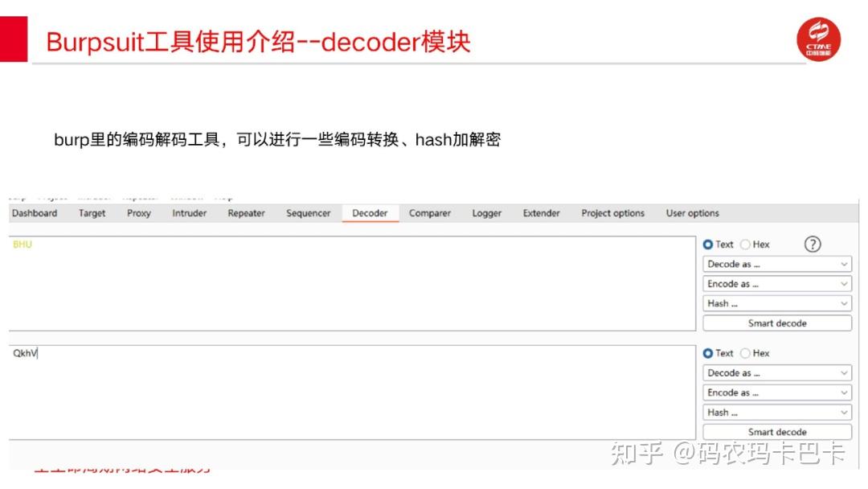
Task: Open the Extender tab
Action: (542, 213)
